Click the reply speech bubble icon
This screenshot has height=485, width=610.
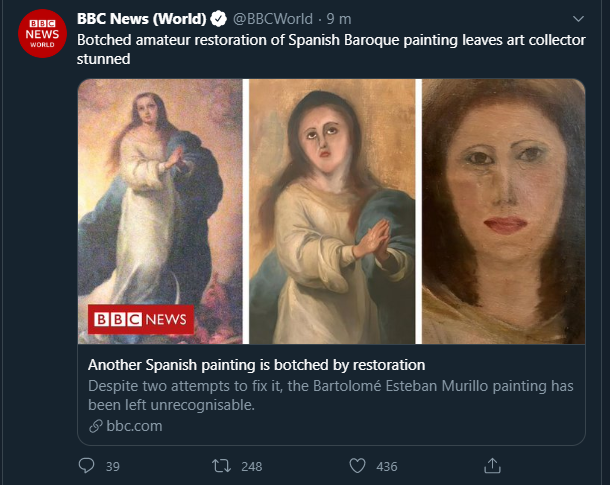86,465
